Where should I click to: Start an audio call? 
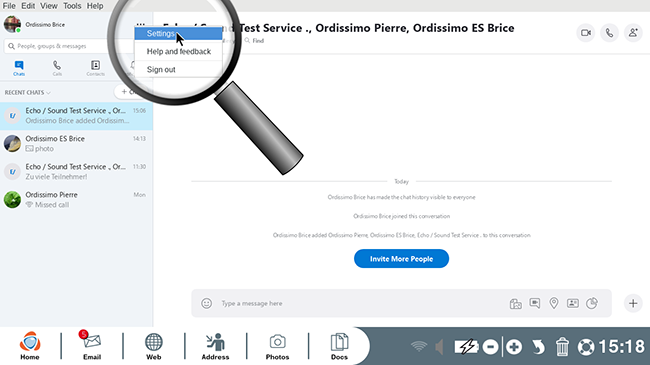point(609,33)
